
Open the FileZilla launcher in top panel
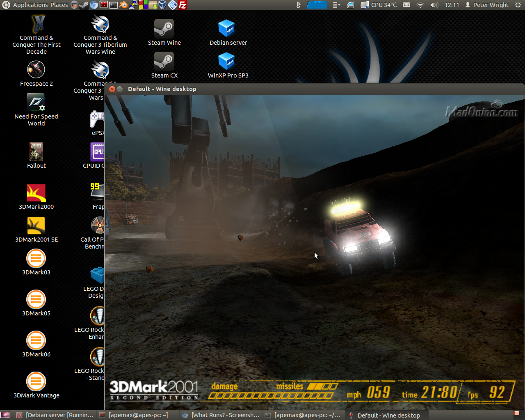(x=183, y=5)
